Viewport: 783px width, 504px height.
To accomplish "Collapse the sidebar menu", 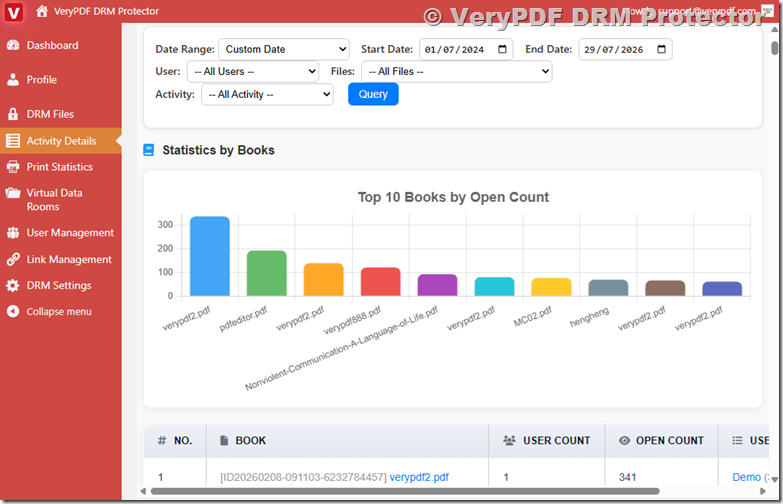I will 58,311.
